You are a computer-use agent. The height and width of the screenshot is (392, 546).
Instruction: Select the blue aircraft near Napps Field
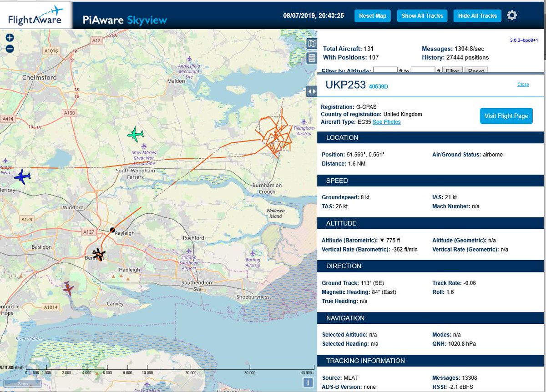tap(22, 176)
